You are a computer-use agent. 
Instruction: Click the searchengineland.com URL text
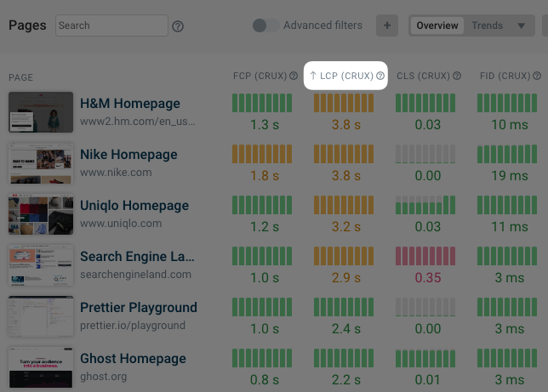click(135, 275)
